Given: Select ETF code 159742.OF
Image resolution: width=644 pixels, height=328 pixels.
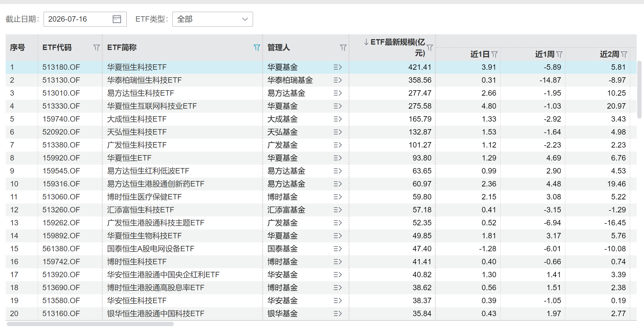Looking at the screenshot, I should [x=61, y=262].
